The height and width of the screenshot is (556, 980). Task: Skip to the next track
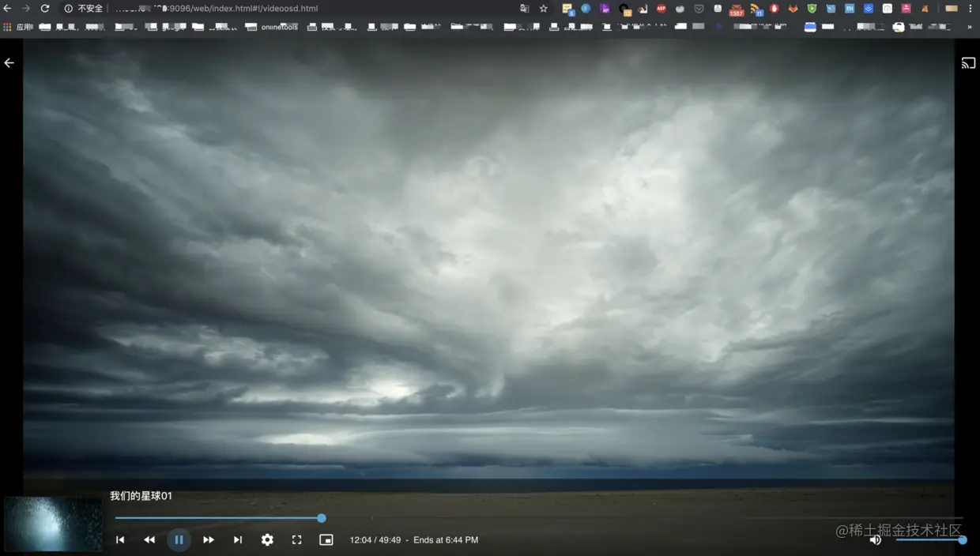pyautogui.click(x=238, y=540)
